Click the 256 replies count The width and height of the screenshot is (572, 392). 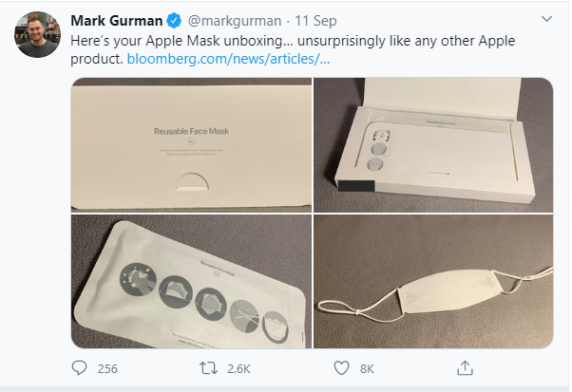click(107, 368)
